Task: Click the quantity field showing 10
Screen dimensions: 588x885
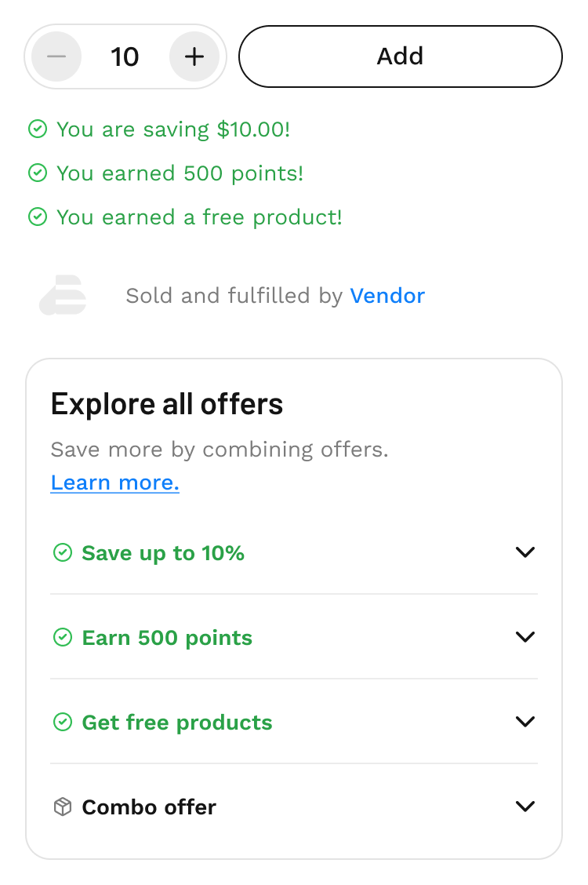Action: click(125, 56)
